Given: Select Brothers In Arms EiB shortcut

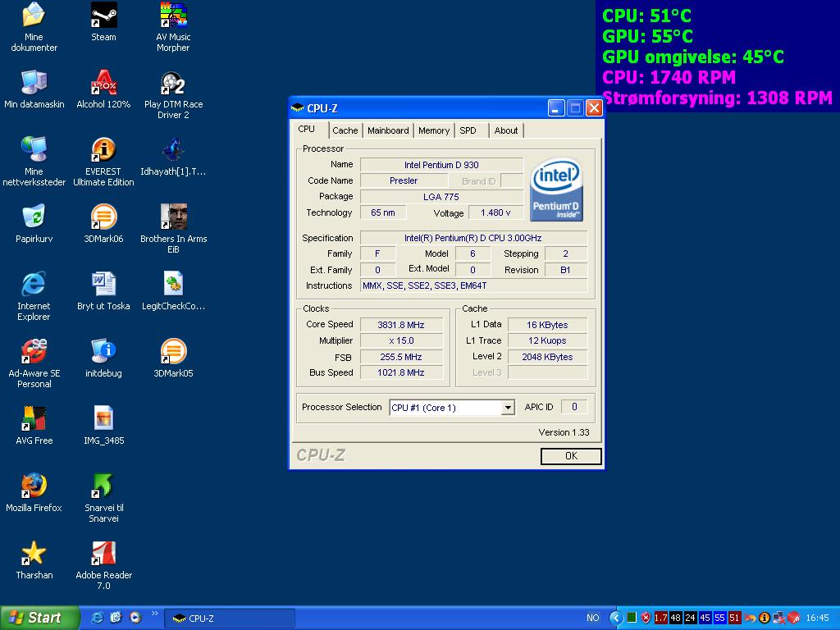Looking at the screenshot, I should tap(173, 217).
